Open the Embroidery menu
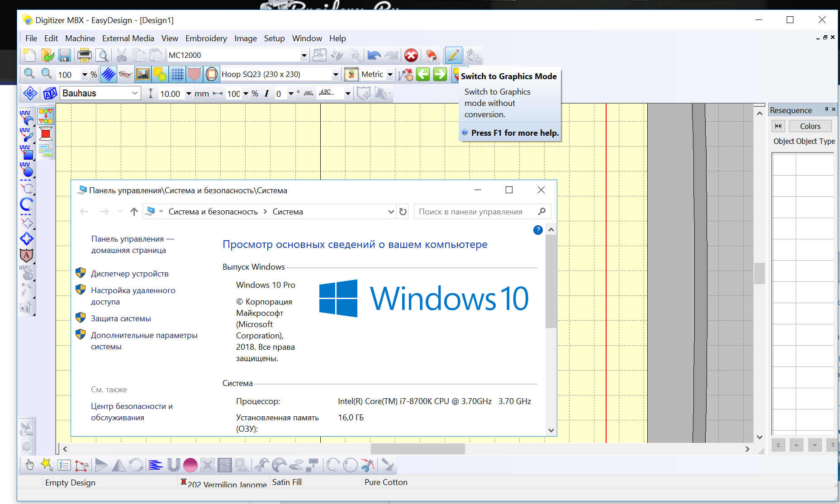The image size is (840, 504). pyautogui.click(x=206, y=38)
